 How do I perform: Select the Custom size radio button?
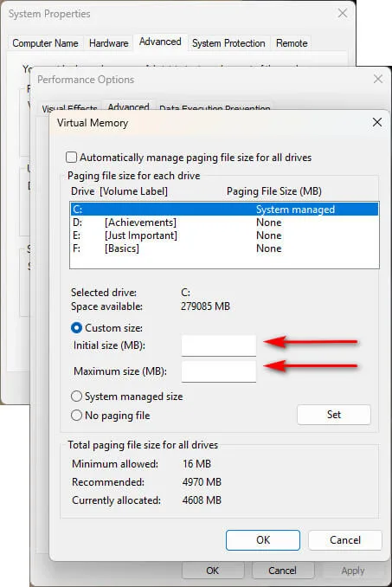click(x=76, y=328)
